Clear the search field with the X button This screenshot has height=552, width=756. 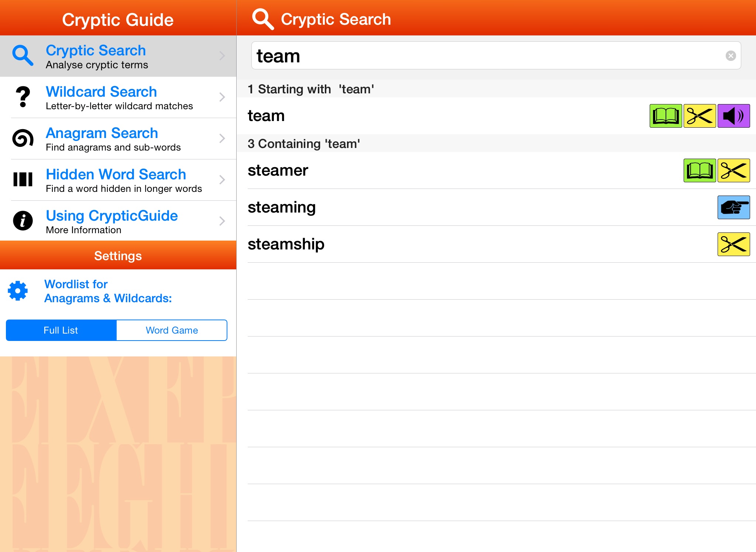tap(731, 56)
